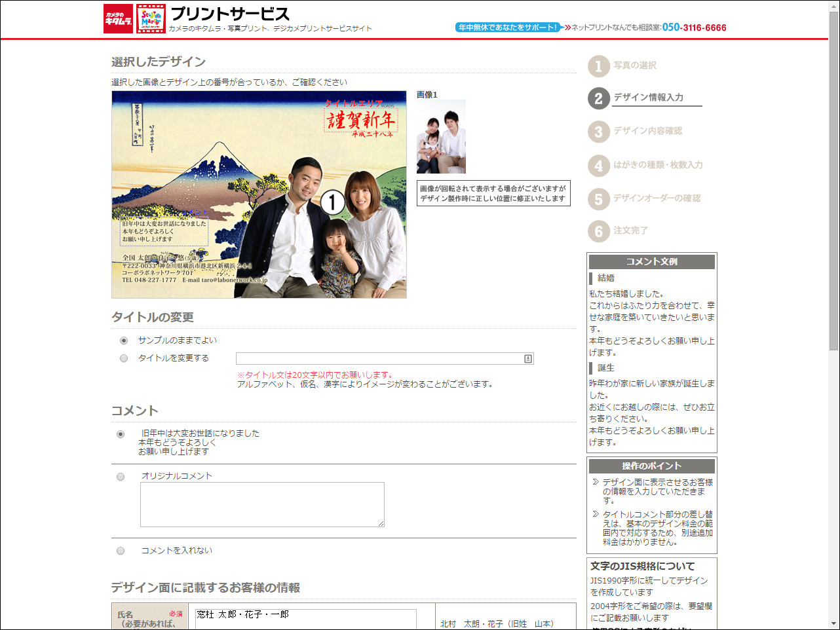Click the 画像1 family photo thumbnail

point(441,136)
